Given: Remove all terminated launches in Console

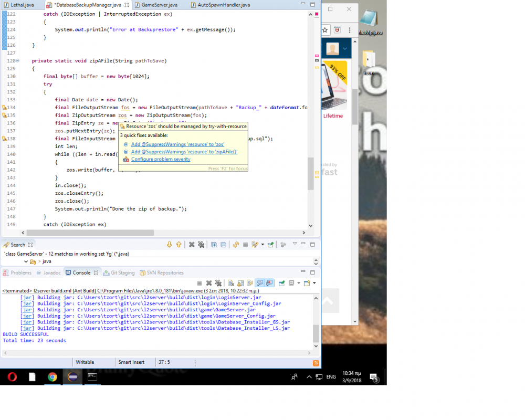Looking at the screenshot, I should (218, 283).
